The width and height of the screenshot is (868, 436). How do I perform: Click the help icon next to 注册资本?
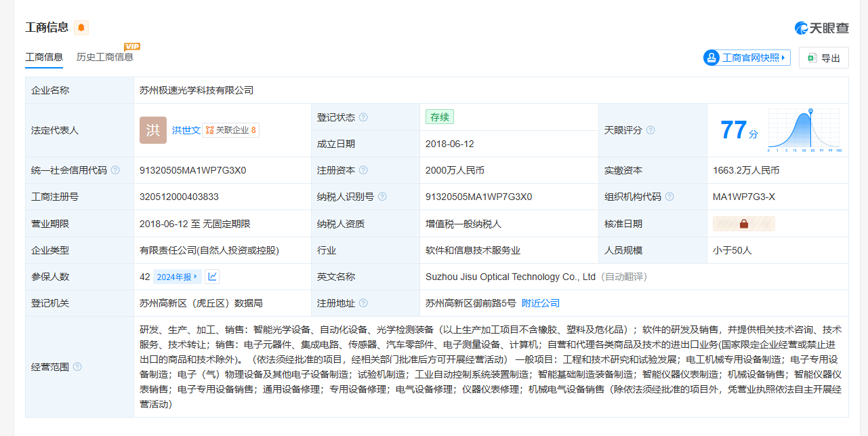[x=363, y=170]
